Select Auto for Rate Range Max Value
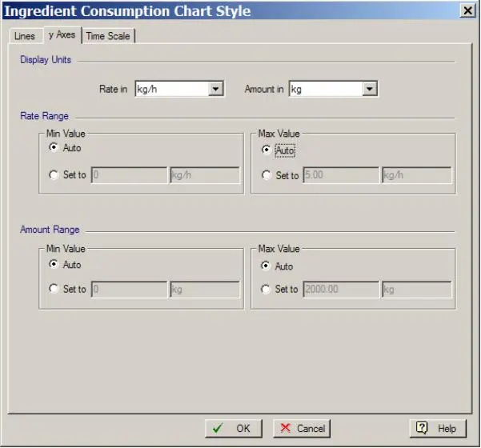Screen dimensions: 481x448 [267, 150]
